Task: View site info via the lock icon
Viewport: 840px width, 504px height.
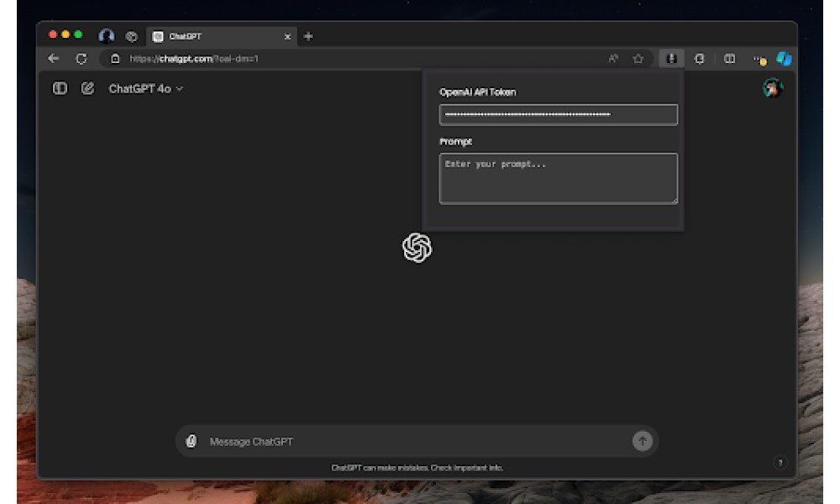Action: 115,59
